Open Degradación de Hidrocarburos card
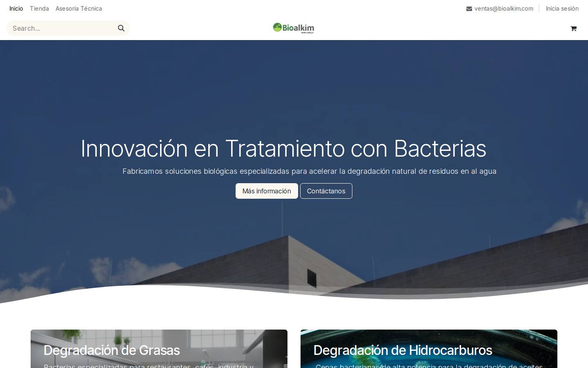Image resolution: width=588 pixels, height=368 pixels. coord(429,349)
